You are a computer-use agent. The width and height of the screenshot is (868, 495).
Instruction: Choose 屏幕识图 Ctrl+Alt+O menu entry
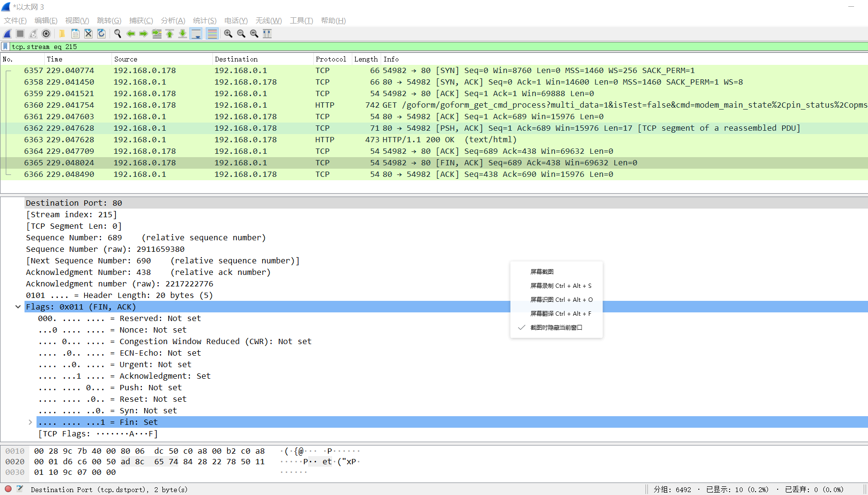556,300
